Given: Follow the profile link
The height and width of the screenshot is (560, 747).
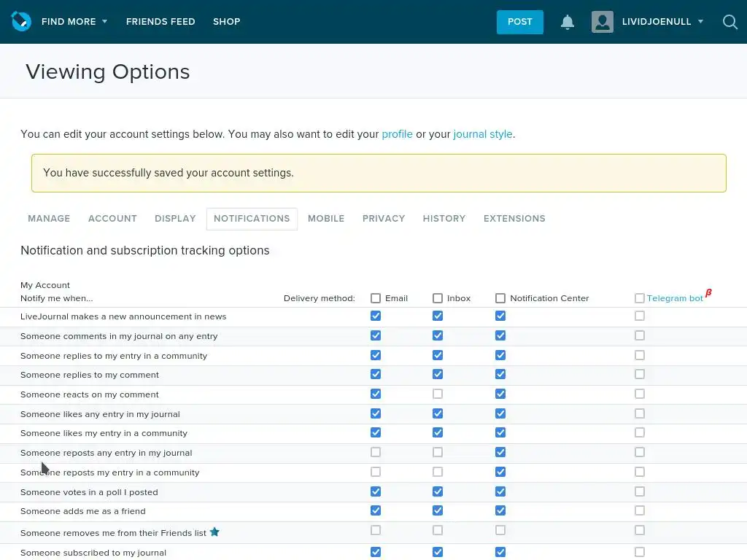Looking at the screenshot, I should click(x=397, y=134).
